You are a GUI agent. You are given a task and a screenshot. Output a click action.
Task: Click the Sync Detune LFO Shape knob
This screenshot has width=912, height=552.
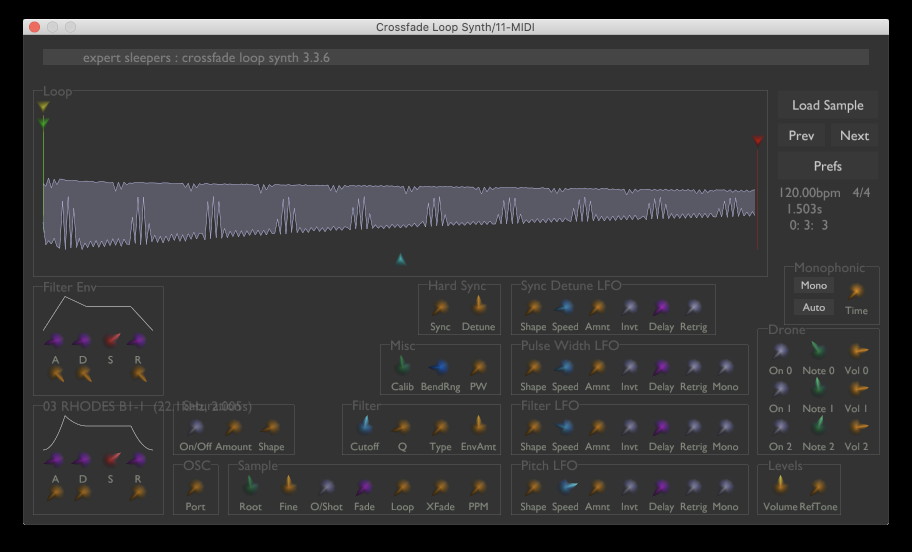pos(533,307)
